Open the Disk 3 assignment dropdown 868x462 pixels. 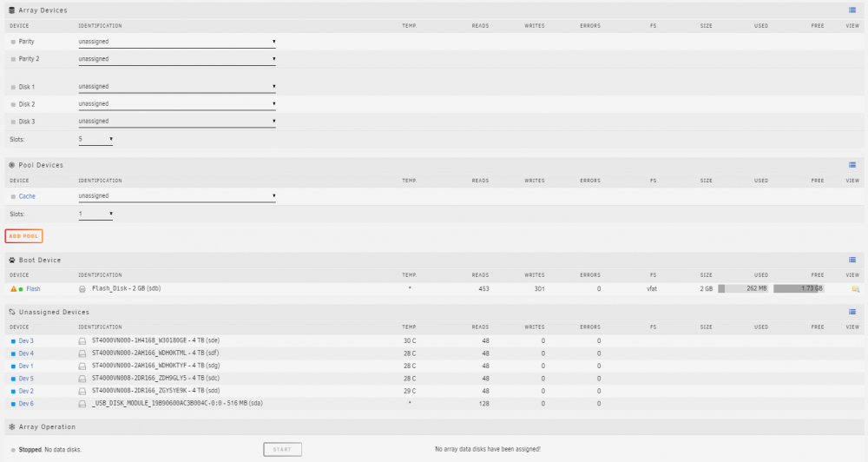coord(177,121)
